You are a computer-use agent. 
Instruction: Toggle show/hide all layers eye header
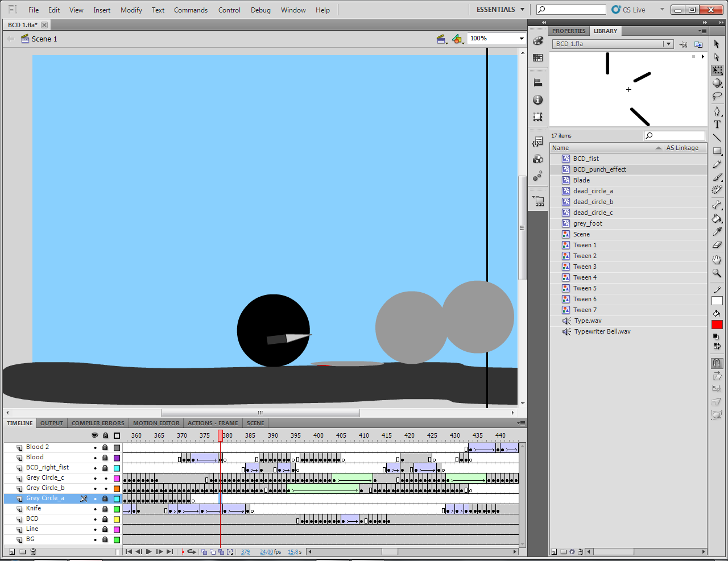(x=94, y=435)
